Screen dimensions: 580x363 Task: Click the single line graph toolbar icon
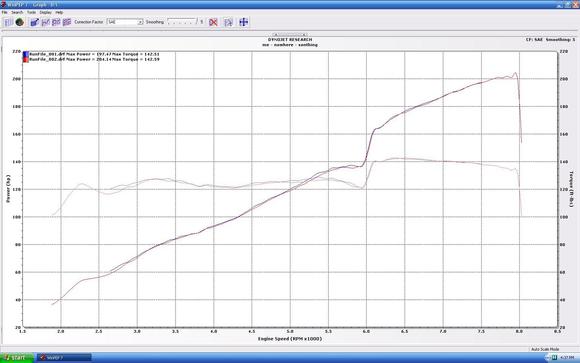pos(45,22)
